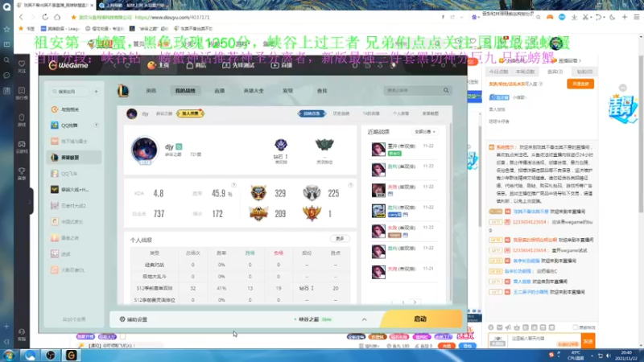Click WeGame logo in top-left

pos(68,65)
